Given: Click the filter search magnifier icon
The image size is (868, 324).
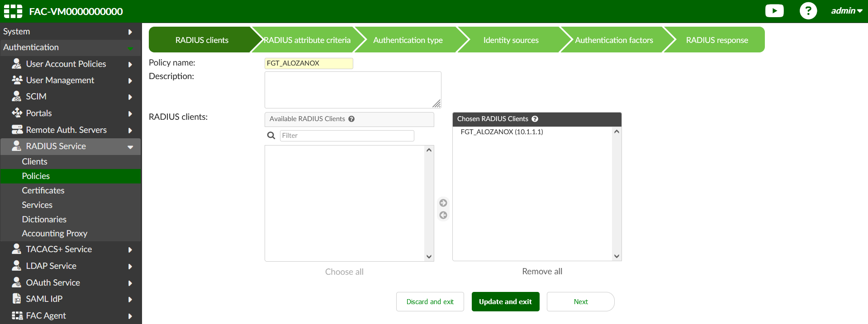Looking at the screenshot, I should pos(271,136).
